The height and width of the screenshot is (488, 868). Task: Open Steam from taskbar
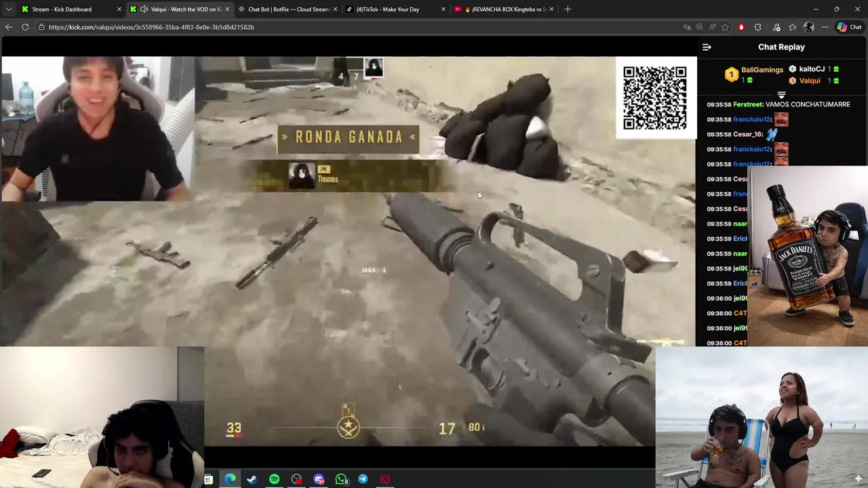coord(252,479)
